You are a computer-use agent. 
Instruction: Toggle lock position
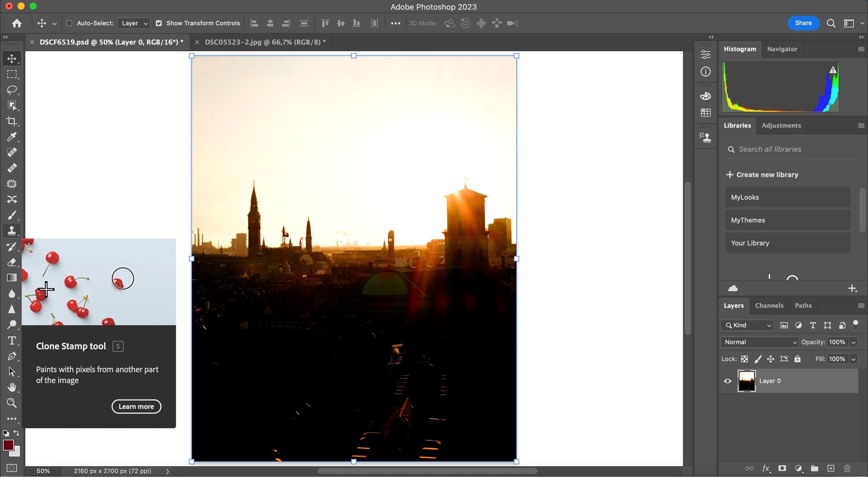tap(771, 359)
